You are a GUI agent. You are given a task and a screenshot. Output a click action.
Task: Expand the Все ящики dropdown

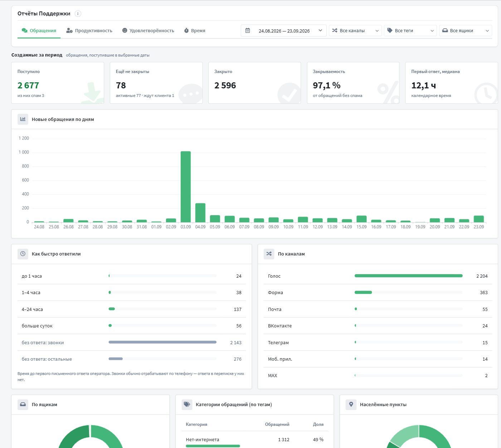[466, 31]
